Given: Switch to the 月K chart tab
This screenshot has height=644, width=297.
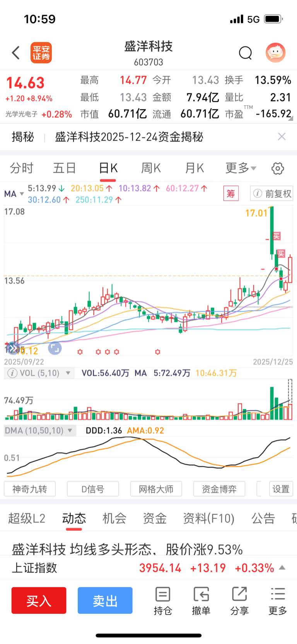Looking at the screenshot, I should 194,168.
